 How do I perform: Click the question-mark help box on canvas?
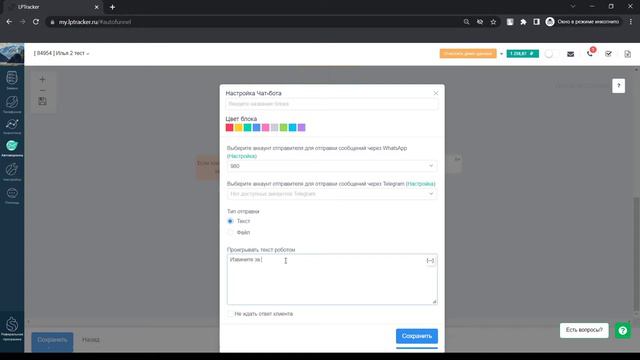(x=618, y=86)
